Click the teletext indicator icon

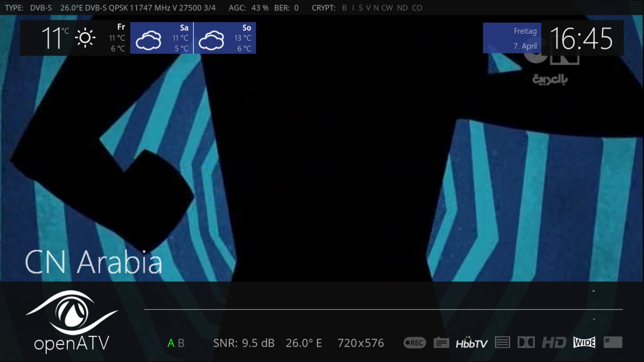pos(441,343)
